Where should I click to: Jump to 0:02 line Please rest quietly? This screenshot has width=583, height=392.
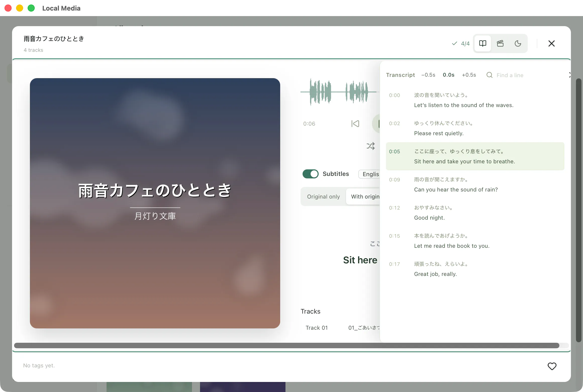(475, 128)
